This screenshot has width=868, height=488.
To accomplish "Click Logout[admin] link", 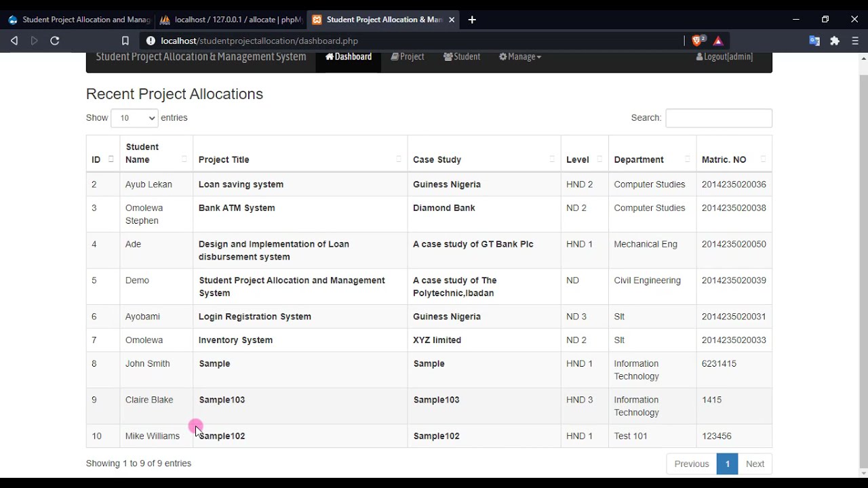I will [x=724, y=57].
